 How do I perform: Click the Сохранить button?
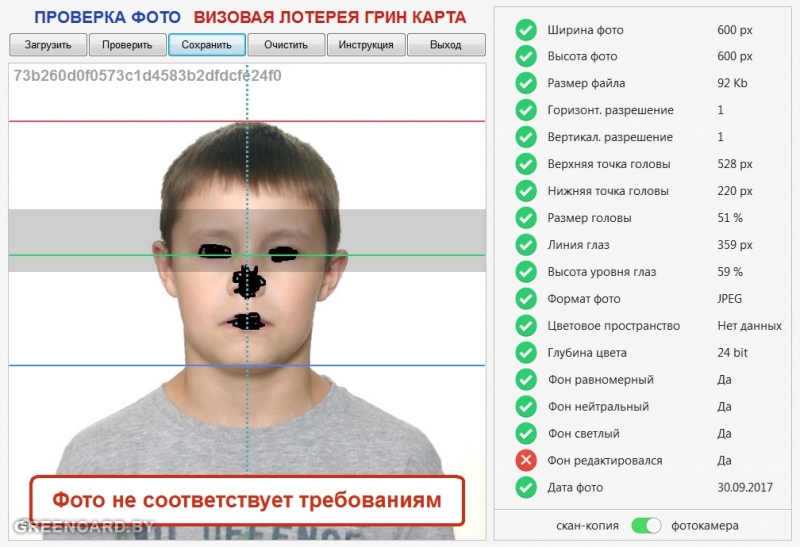[x=207, y=45]
